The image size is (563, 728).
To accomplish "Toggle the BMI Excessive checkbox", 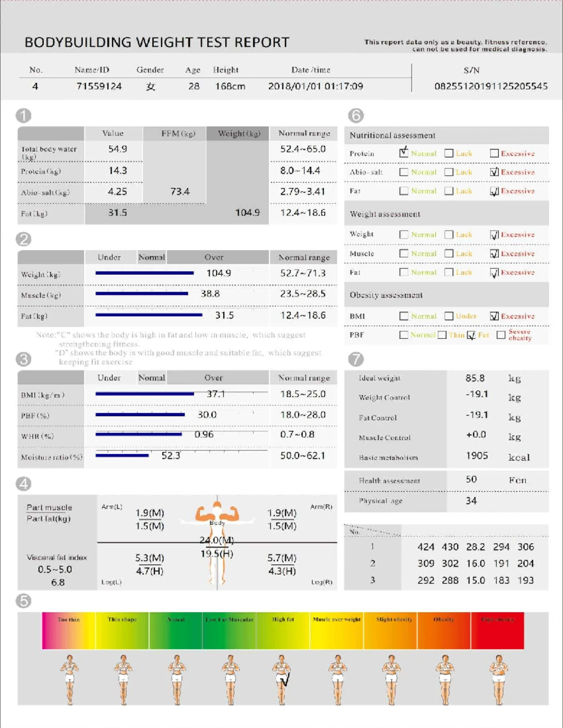I will click(x=495, y=316).
